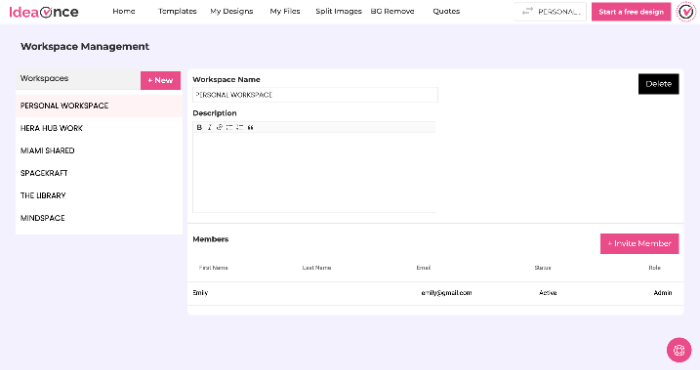The width and height of the screenshot is (700, 370).
Task: Click the Email column header
Action: click(423, 268)
